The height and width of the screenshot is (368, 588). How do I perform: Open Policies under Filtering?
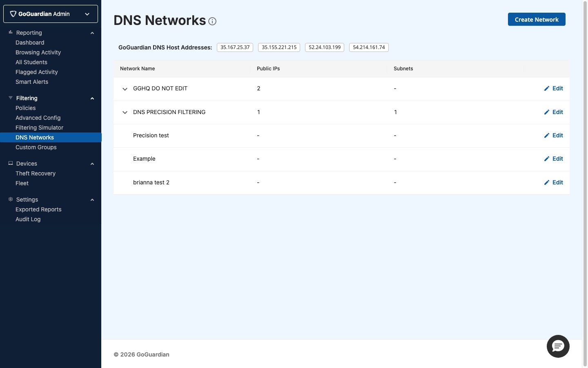coord(26,108)
